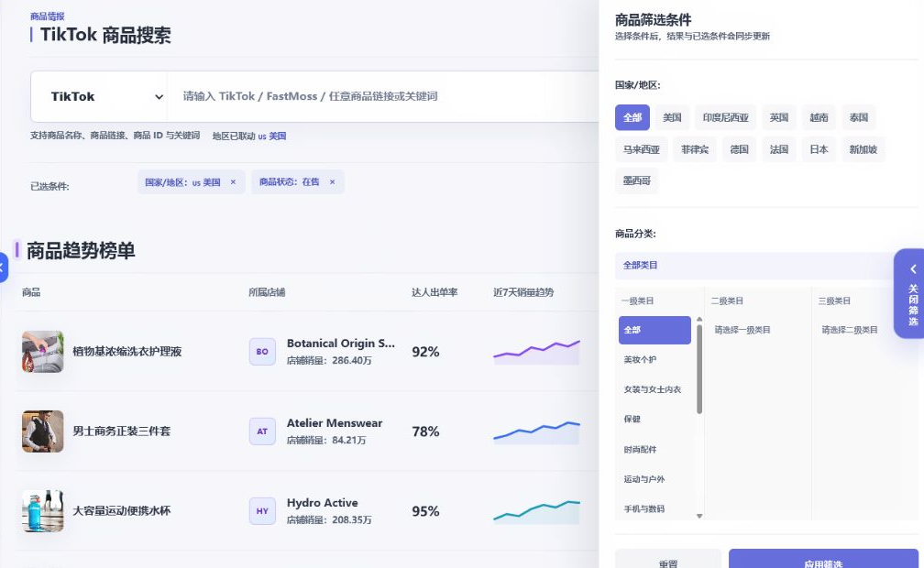Viewport: 924px width, 568px height.
Task: Choose 女装与女士内衣 category
Action: 654,389
